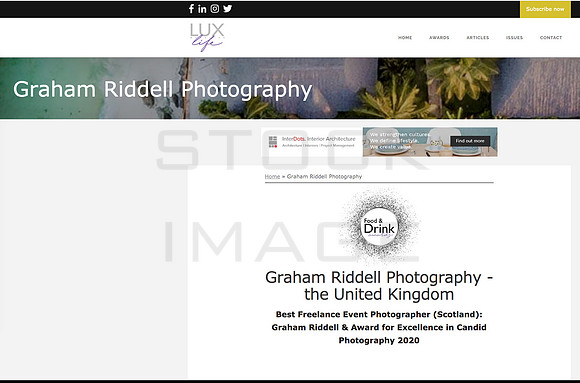Open the Instagram social icon
The height and width of the screenshot is (383, 580).
[x=215, y=9]
